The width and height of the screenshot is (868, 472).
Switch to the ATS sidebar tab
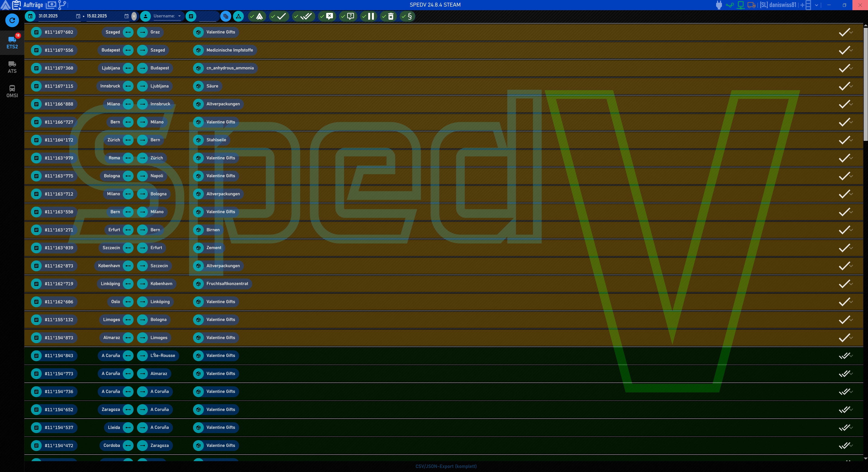click(12, 67)
